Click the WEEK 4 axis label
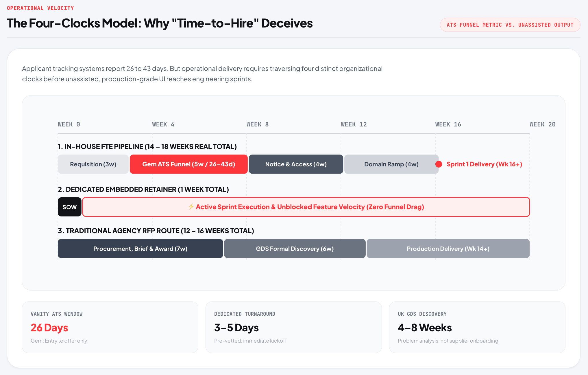The image size is (588, 375). coord(163,124)
